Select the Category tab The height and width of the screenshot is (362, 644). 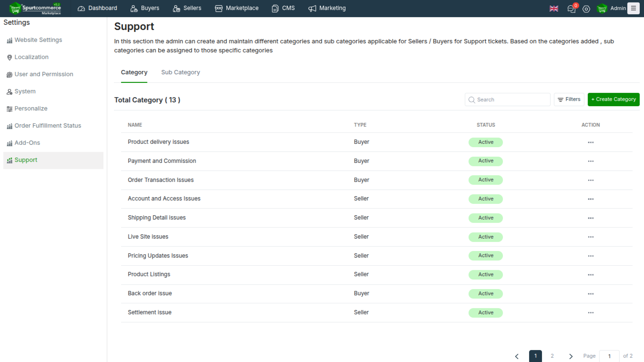[134, 72]
